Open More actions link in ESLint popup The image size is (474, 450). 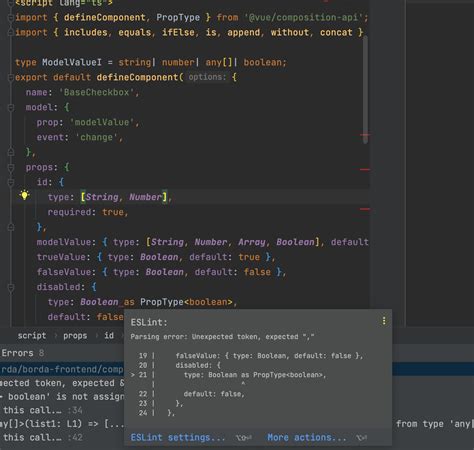click(307, 437)
